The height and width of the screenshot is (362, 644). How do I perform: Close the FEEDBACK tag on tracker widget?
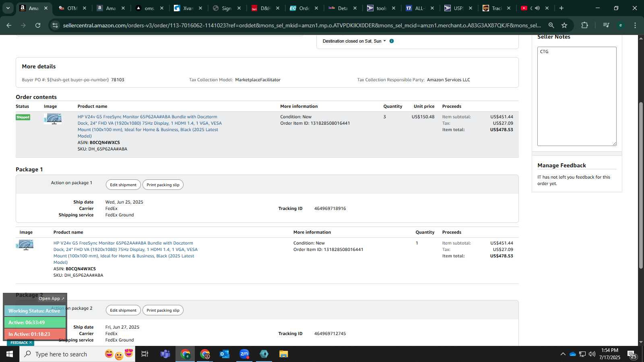click(31, 343)
